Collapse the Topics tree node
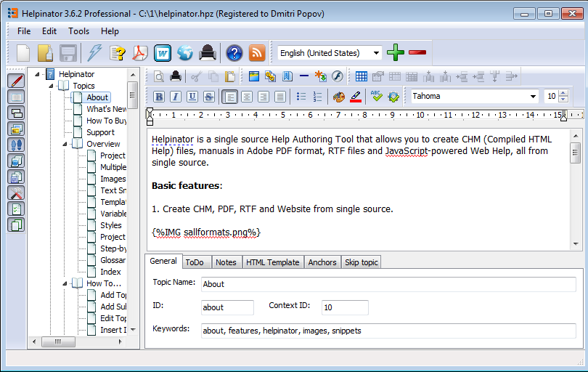The height and width of the screenshot is (372, 588). [51, 86]
